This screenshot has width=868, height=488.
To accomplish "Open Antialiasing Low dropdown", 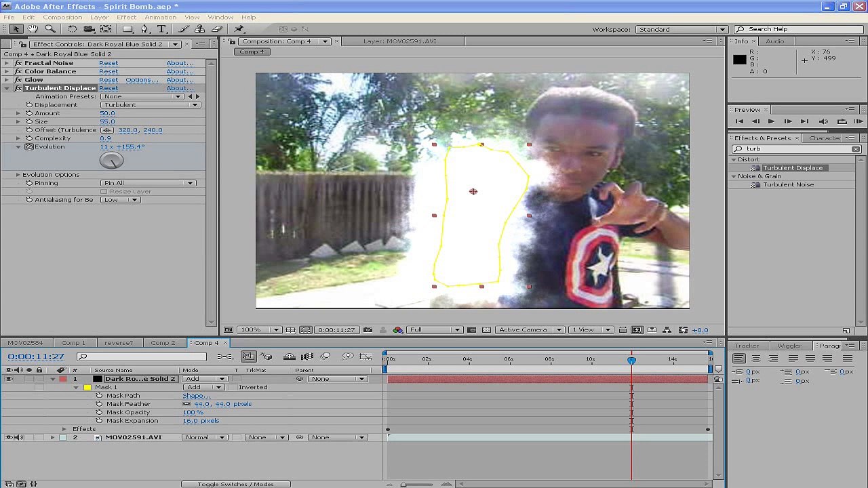I will tap(121, 200).
